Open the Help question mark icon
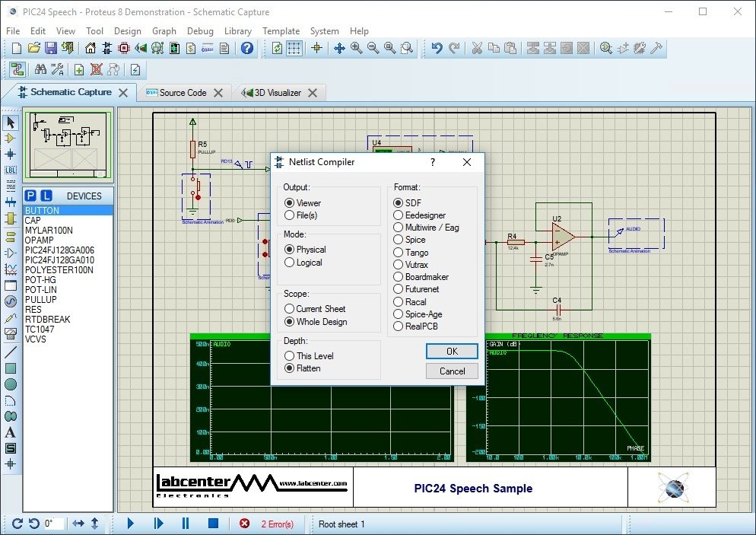 (x=247, y=48)
